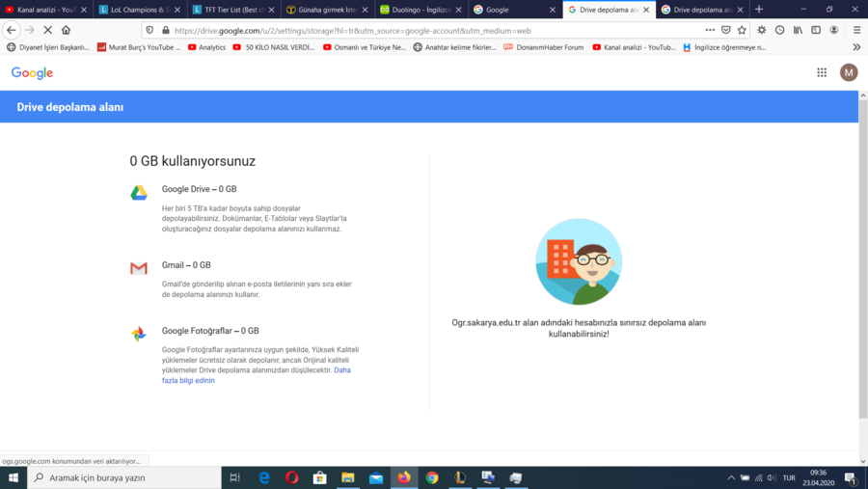Open the notification center icon
Image resolution: width=868 pixels, height=489 pixels.
coord(851,478)
